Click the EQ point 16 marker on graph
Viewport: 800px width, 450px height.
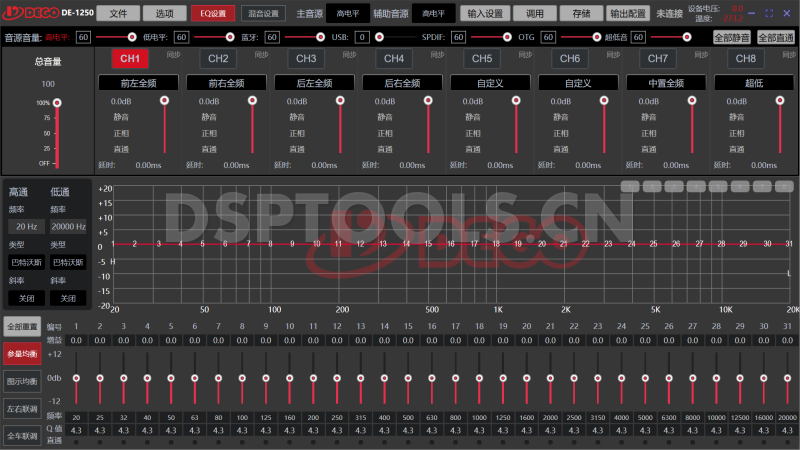click(x=452, y=243)
